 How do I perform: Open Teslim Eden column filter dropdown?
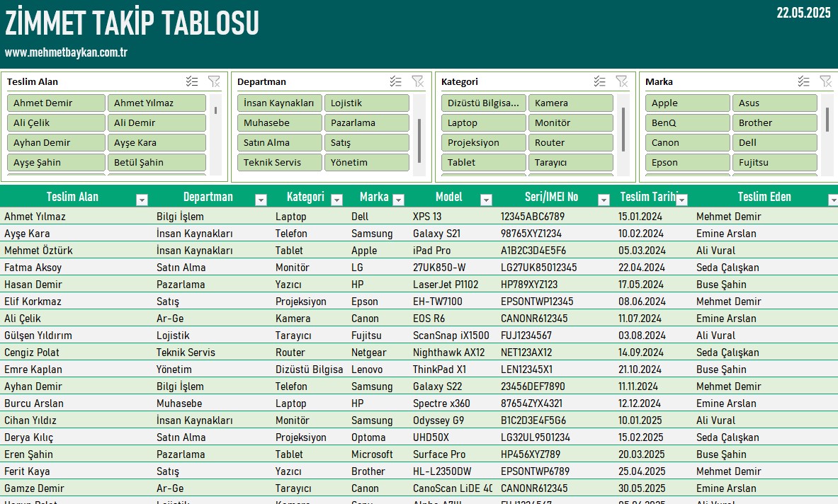click(832, 200)
